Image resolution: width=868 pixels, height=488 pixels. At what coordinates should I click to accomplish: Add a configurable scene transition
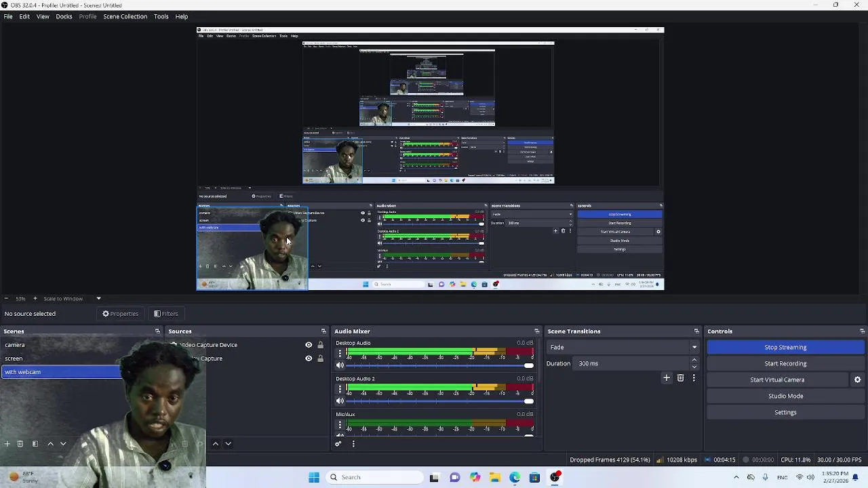click(667, 378)
